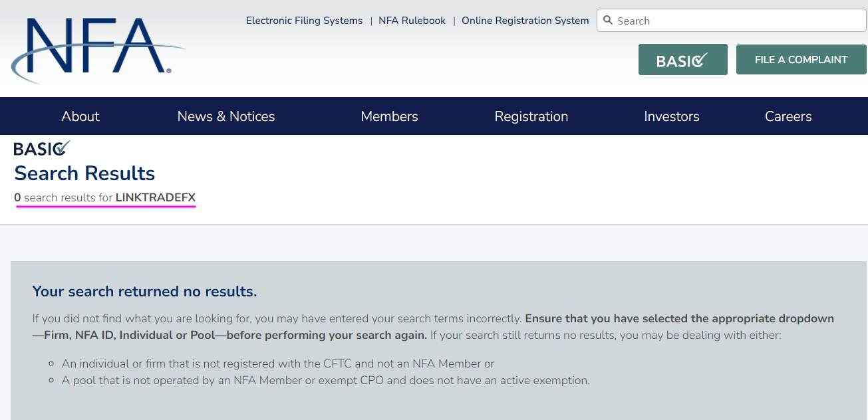The width and height of the screenshot is (868, 420).
Task: Click the File a Complaint button
Action: (x=801, y=59)
